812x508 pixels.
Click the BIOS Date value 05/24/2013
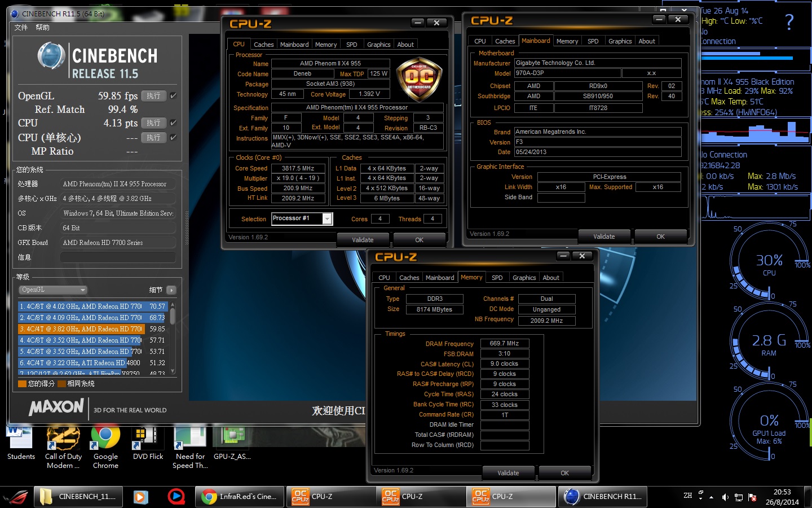tap(598, 152)
